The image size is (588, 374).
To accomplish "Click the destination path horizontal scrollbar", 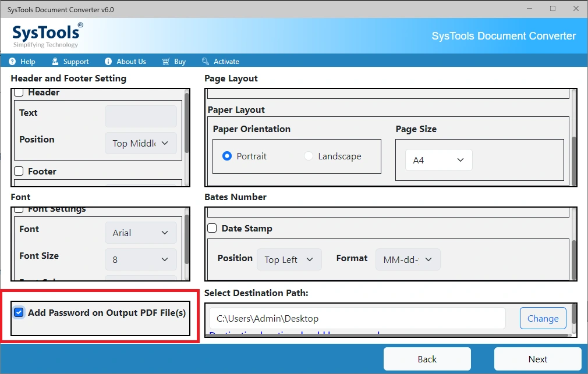I will (x=388, y=336).
